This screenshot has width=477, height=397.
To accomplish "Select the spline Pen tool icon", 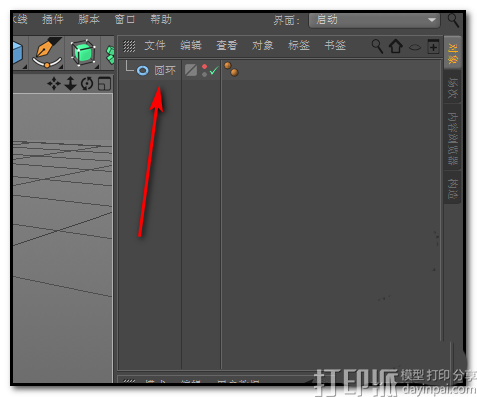I will [x=47, y=52].
